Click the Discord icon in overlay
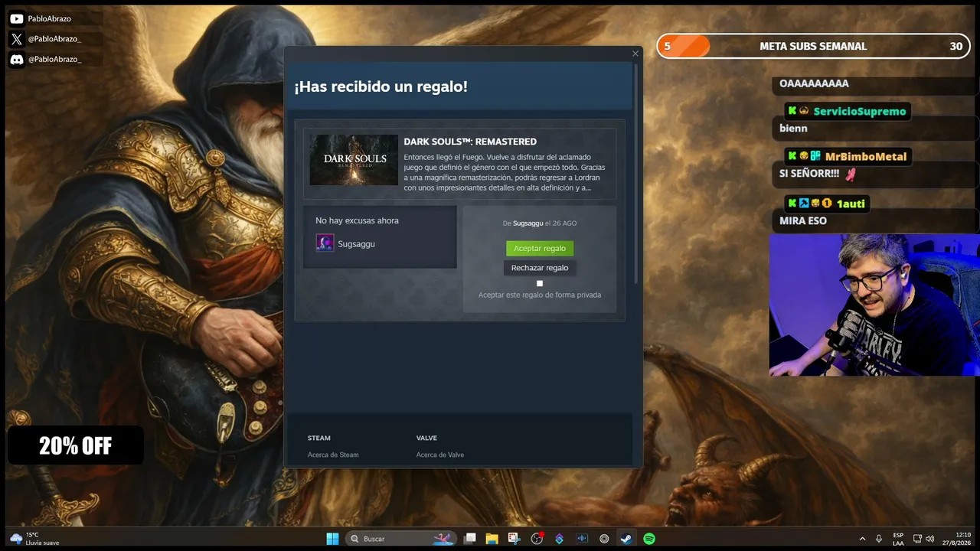 (17, 59)
